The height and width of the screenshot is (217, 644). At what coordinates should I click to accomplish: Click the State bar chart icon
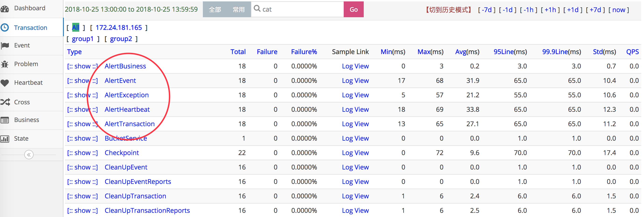(x=5, y=139)
